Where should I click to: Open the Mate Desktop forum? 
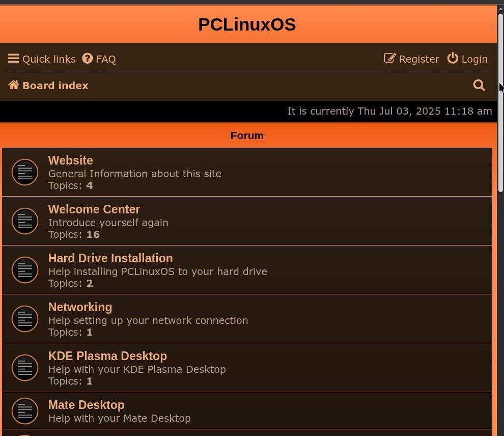(86, 405)
